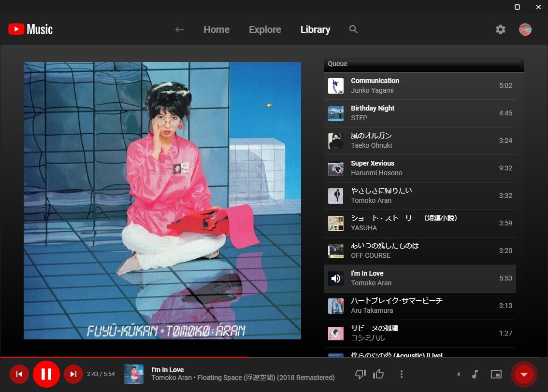Click the YouTube Music logo
The image size is (548, 392).
pos(30,29)
